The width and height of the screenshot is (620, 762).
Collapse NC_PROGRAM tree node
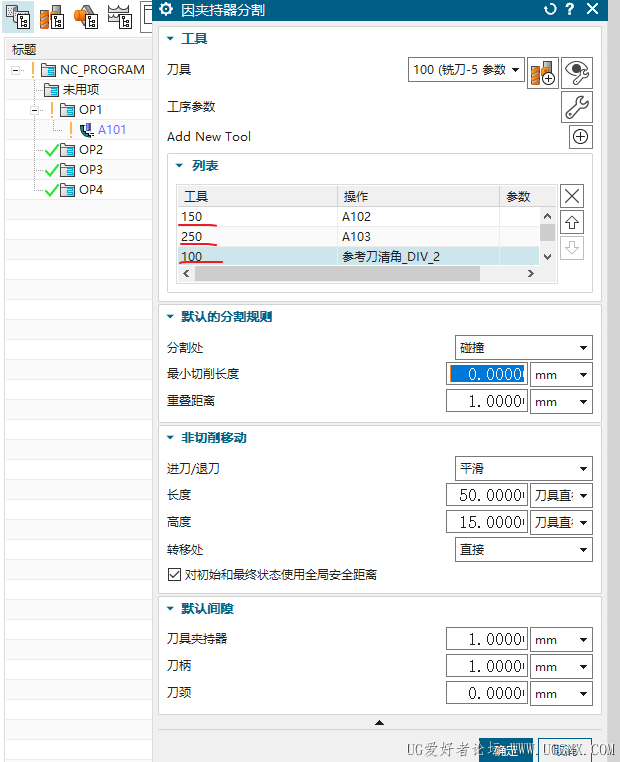(15, 70)
